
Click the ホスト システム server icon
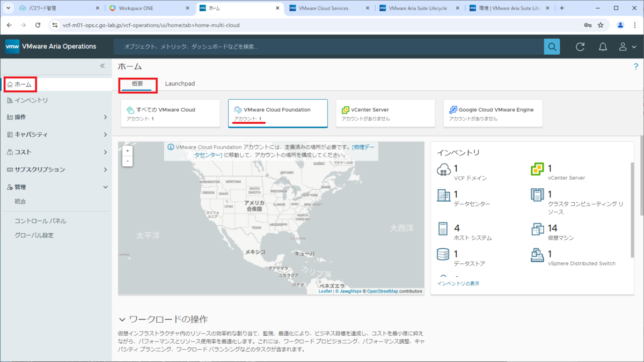443,229
